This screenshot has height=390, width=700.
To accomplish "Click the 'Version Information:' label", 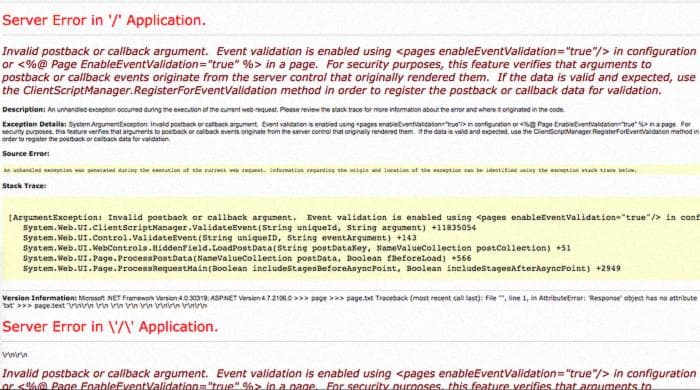I will click(39, 298).
